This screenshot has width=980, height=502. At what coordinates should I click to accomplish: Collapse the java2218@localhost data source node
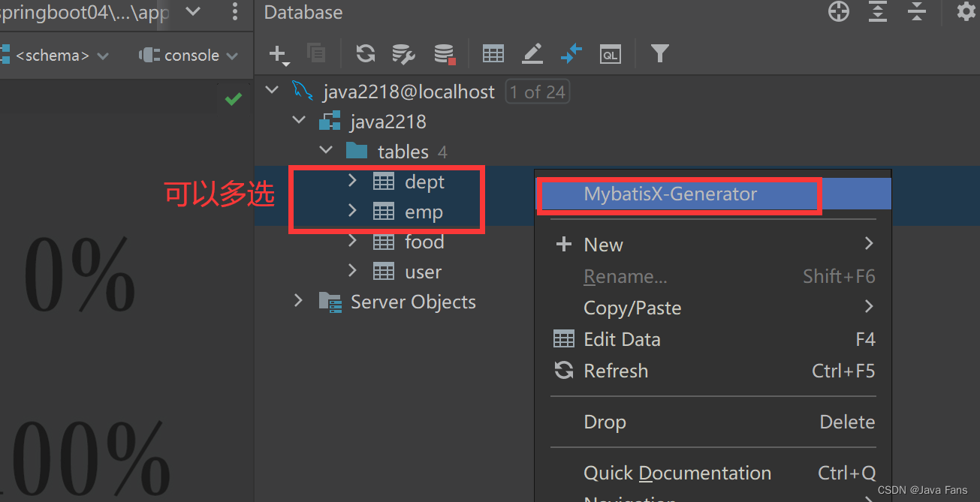point(273,91)
